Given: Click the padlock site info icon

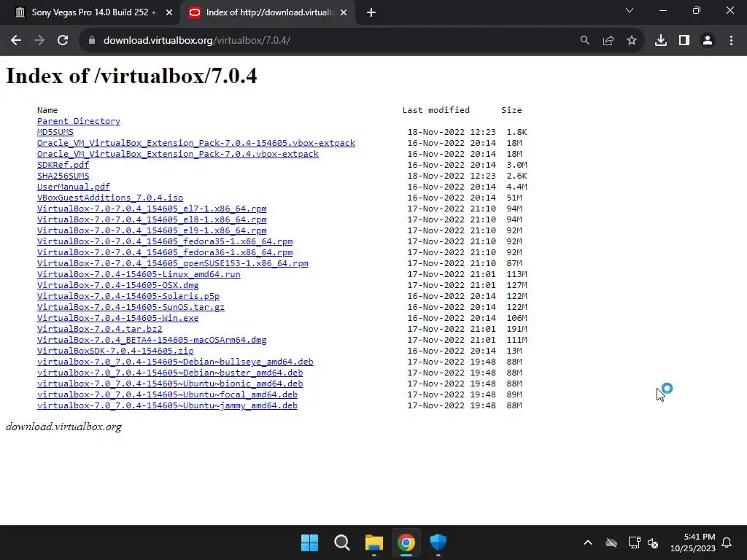Looking at the screenshot, I should click(92, 41).
